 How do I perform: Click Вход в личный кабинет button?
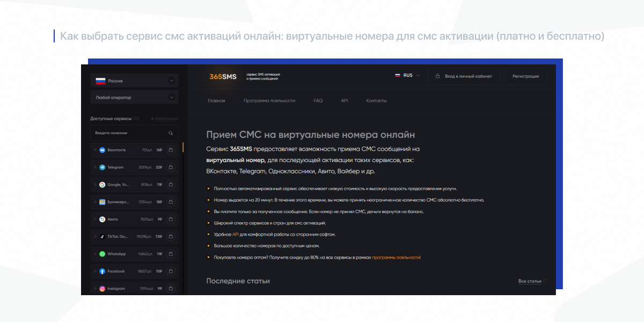pos(464,76)
